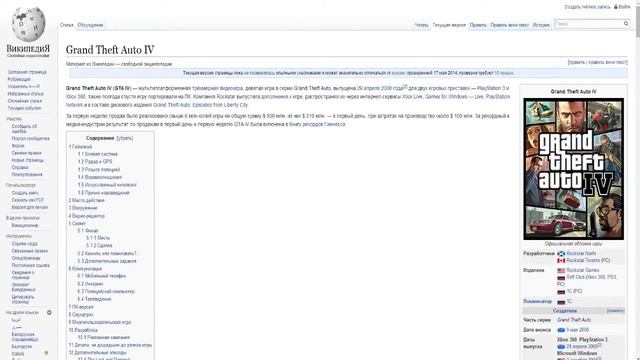
Task: Jump to contents entry 3 Вооружение
Action: pyautogui.click(x=82, y=208)
